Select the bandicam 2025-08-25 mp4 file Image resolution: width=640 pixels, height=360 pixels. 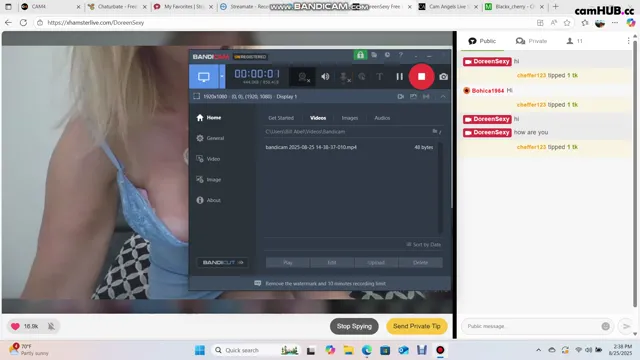click(350, 147)
